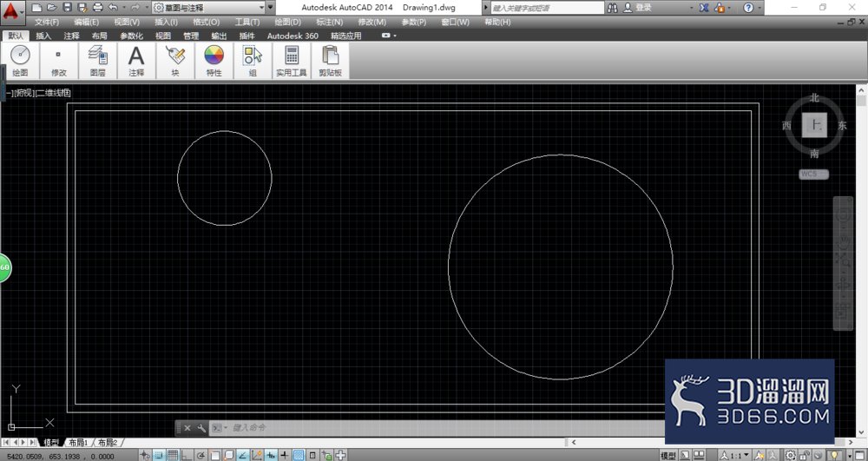This screenshot has width=868, height=461.
Task: Click the Redo arrow icon
Action: point(135,8)
